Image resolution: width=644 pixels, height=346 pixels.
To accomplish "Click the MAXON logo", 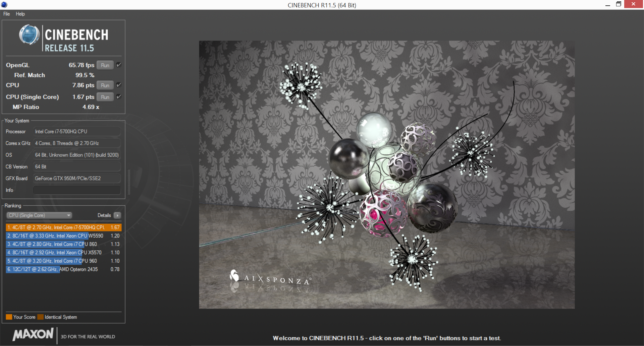I will [33, 334].
